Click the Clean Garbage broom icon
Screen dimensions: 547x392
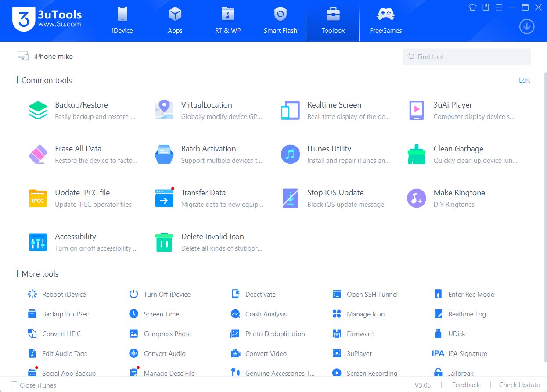[416, 154]
